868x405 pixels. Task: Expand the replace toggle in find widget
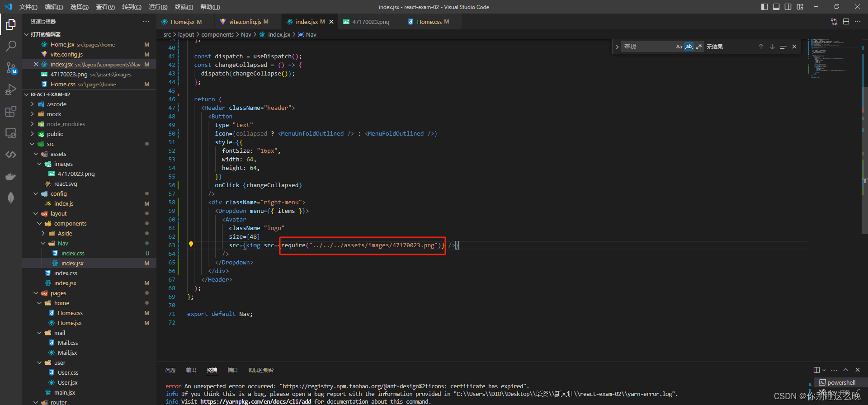pyautogui.click(x=617, y=47)
